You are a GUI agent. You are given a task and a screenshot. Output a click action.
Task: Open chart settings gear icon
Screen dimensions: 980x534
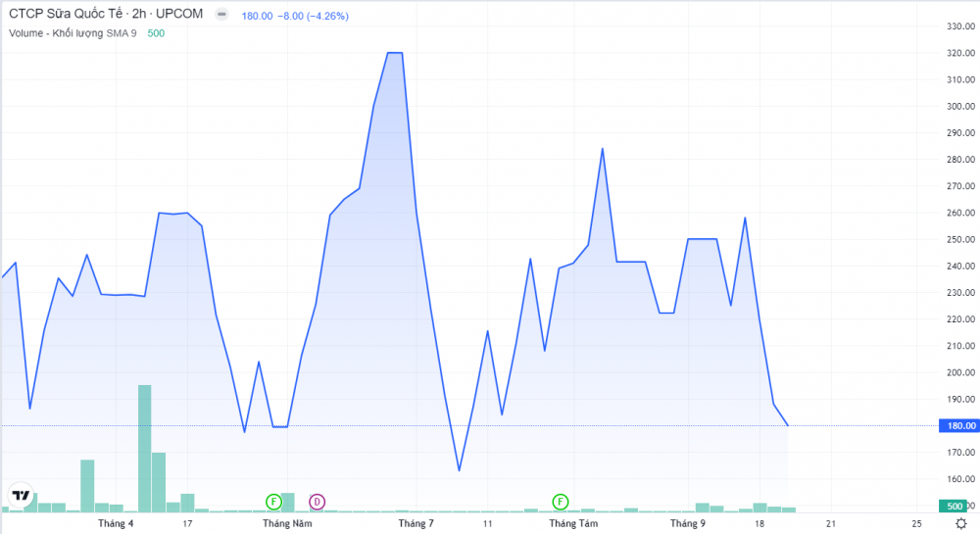point(961,523)
